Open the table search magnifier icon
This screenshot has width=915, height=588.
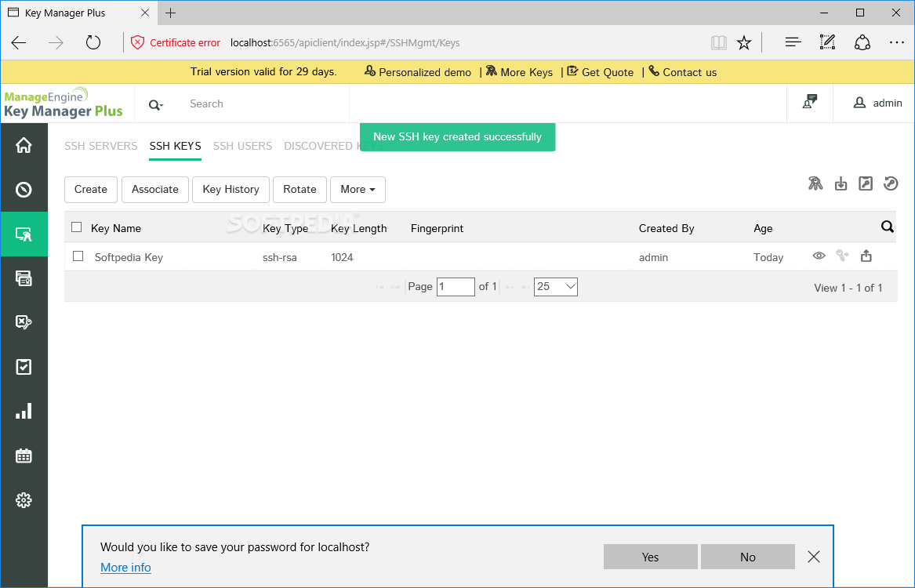click(x=887, y=227)
